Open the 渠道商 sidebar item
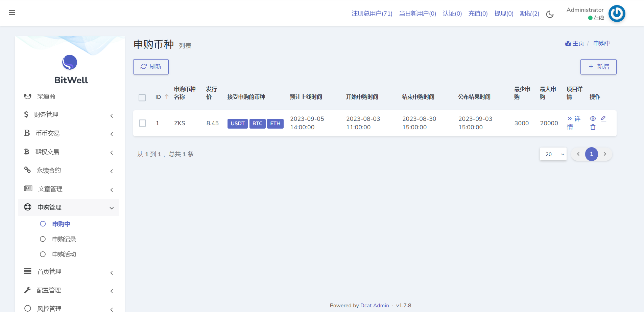Viewport: 644px width, 312px height. pyautogui.click(x=46, y=96)
